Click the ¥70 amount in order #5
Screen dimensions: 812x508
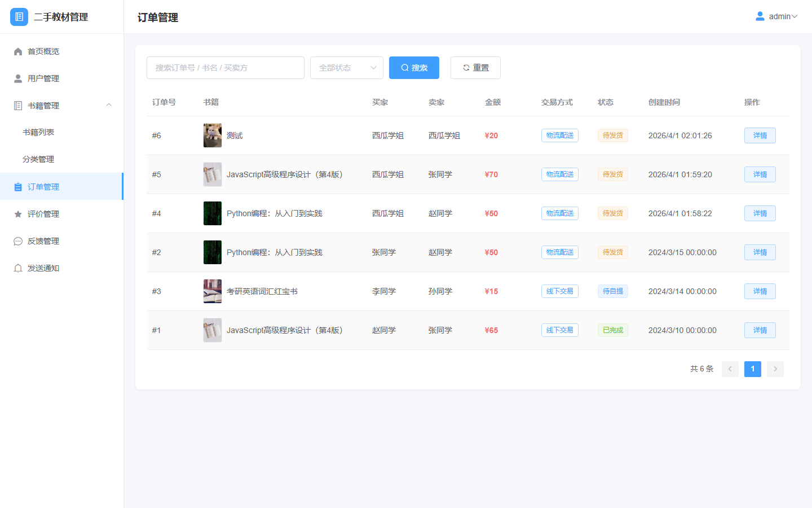click(491, 174)
